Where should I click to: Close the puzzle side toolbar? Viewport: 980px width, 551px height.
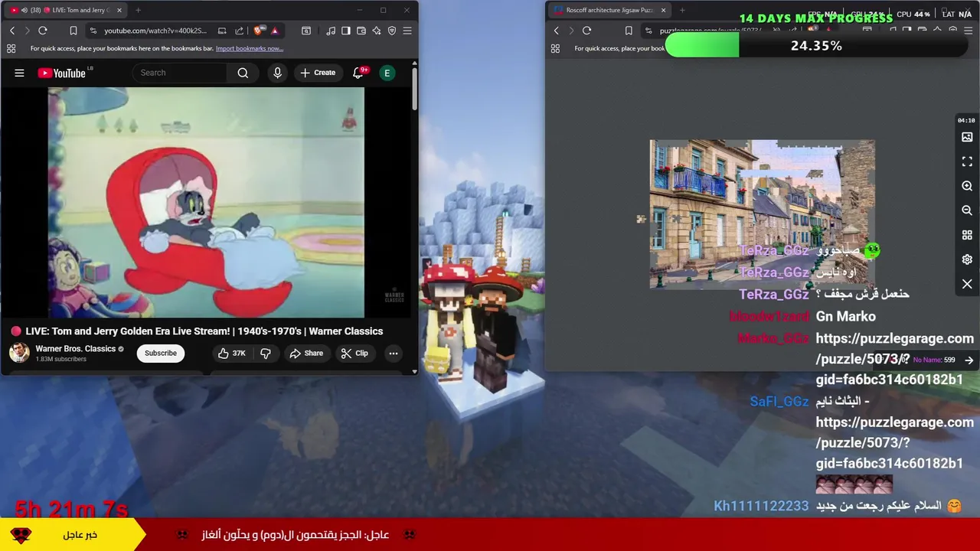coord(967,284)
